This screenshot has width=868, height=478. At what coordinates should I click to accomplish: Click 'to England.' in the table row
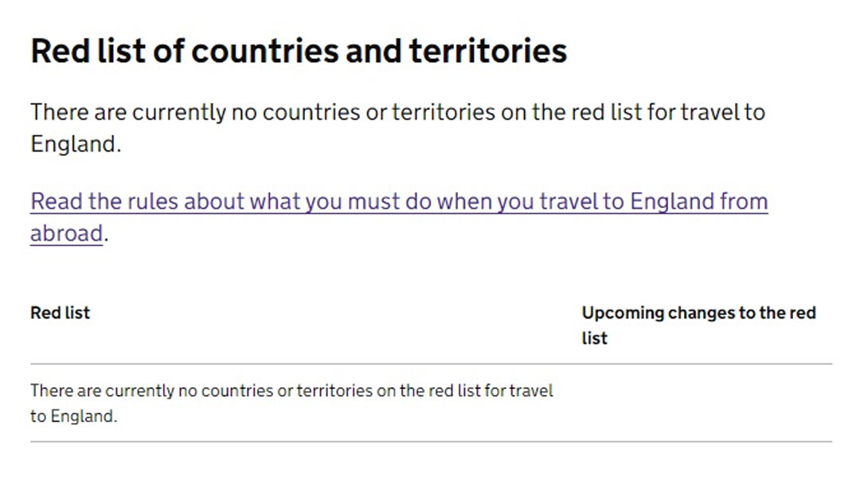[x=73, y=416]
